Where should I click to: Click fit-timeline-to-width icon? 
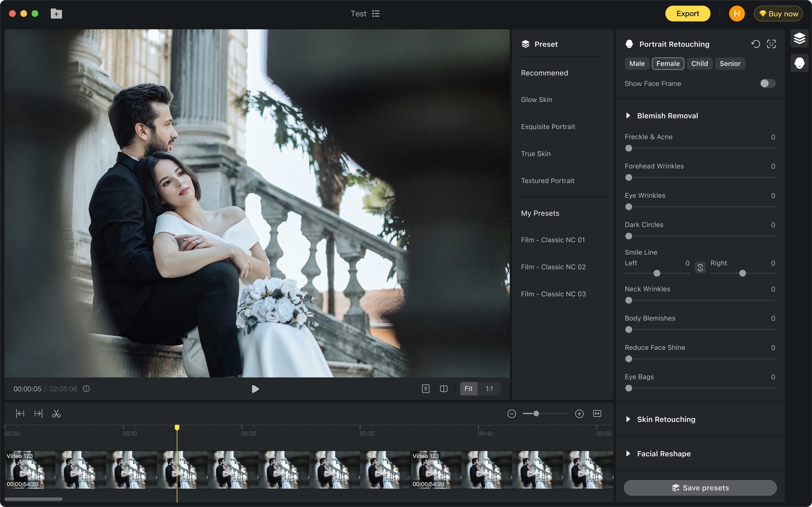pos(597,413)
